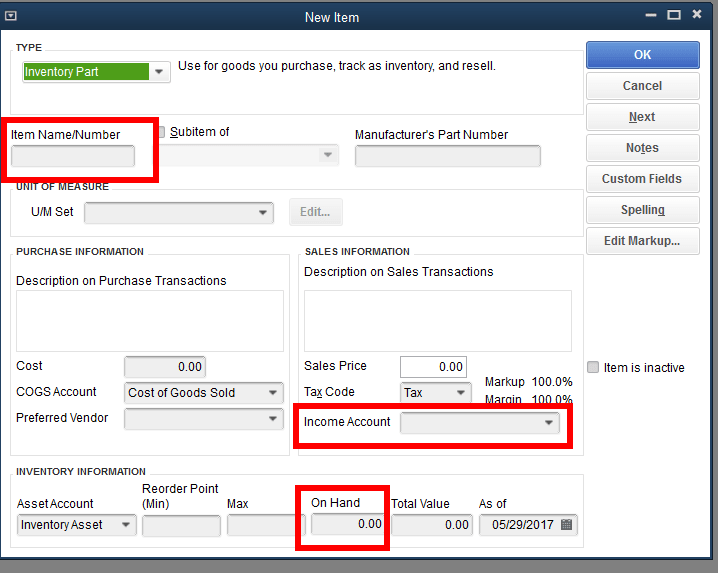
Task: Open the window system menu icon
Action: click(x=11, y=16)
